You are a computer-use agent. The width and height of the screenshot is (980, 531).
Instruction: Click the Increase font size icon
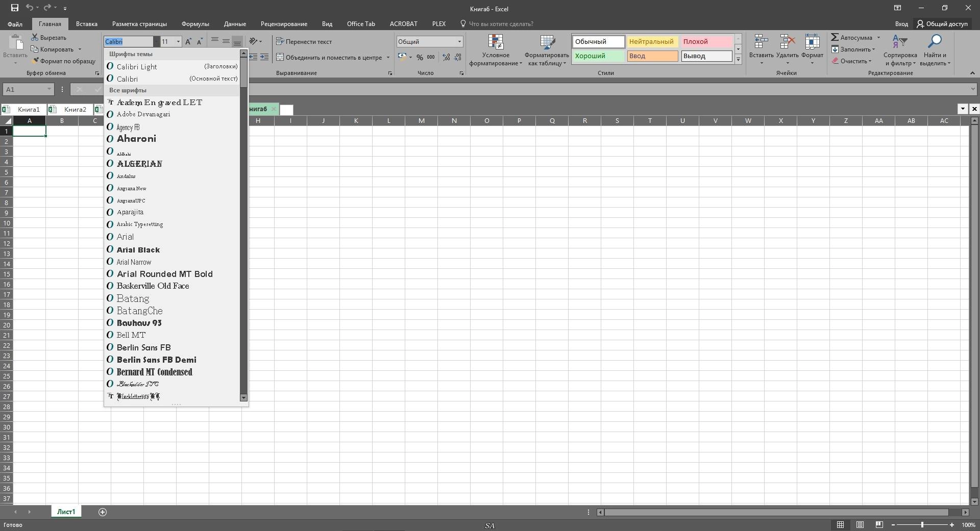(x=188, y=41)
